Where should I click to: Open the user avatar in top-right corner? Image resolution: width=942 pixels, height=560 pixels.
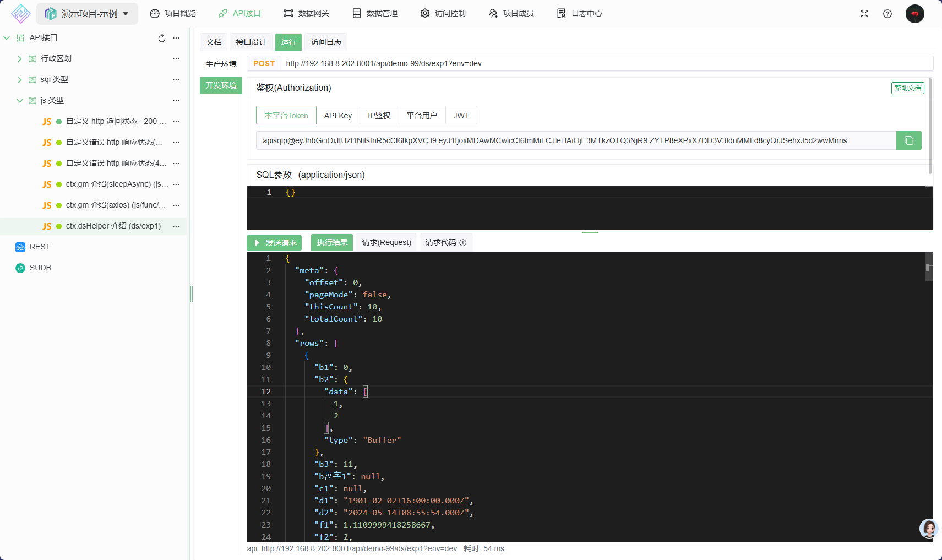(914, 14)
